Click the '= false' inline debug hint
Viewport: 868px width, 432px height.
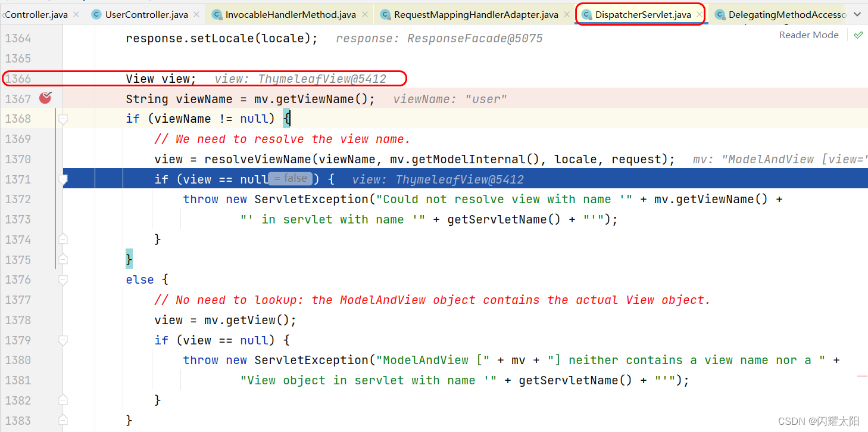(290, 178)
